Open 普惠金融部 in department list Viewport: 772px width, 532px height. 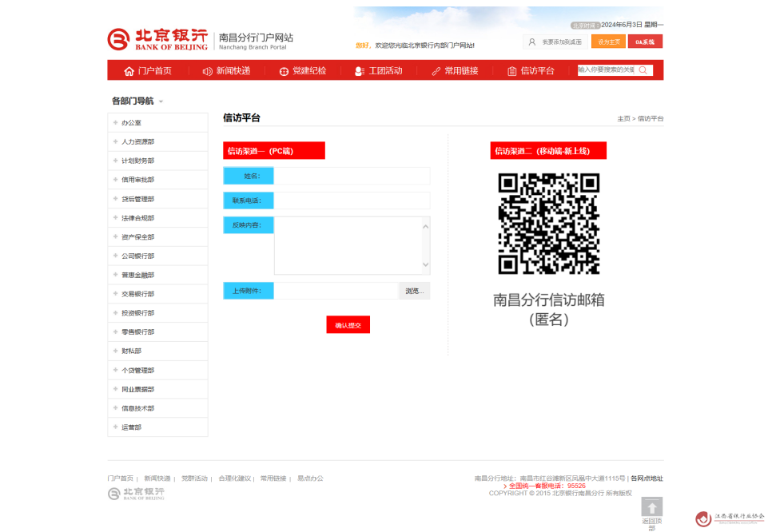pos(157,275)
